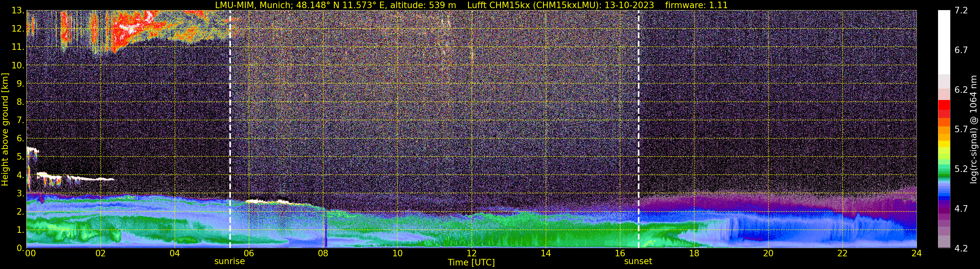This screenshot has width=980, height=269.
Task: Click the time axis tick label 04
Action: pyautogui.click(x=175, y=253)
